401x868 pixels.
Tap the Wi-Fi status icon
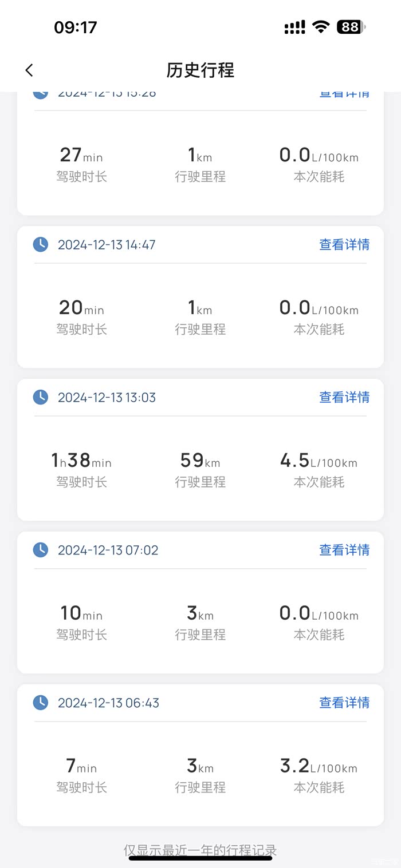pos(321,27)
